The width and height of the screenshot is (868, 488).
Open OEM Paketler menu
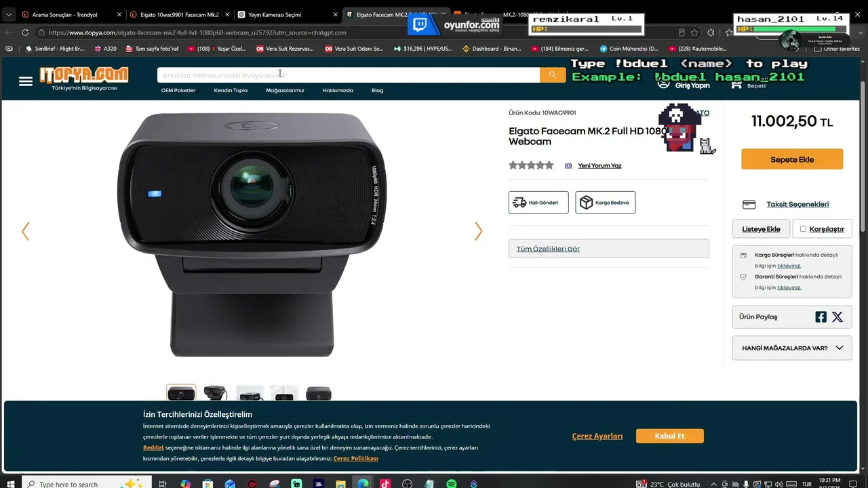tap(178, 90)
